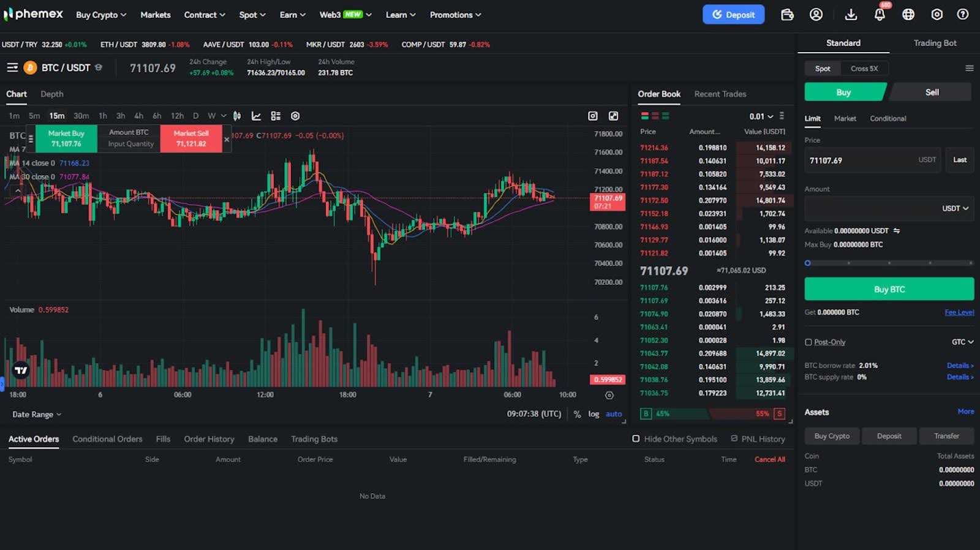Image resolution: width=980 pixels, height=550 pixels.
Task: Toggle log scale on chart
Action: pos(594,414)
